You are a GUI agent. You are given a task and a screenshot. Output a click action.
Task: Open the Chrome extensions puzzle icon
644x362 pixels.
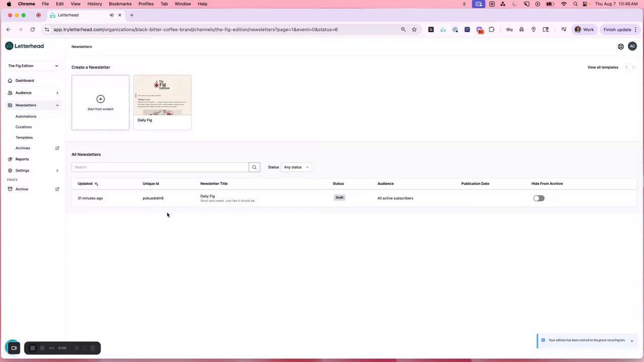point(492,30)
